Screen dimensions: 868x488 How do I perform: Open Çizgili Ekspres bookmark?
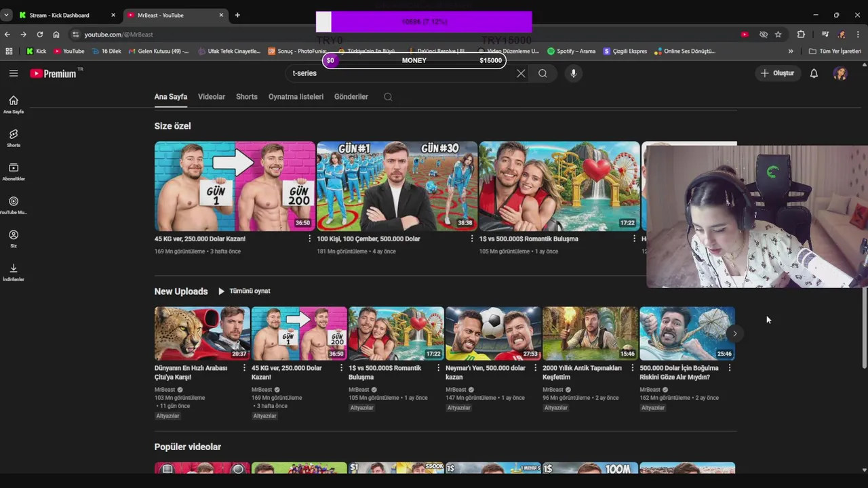click(x=625, y=51)
